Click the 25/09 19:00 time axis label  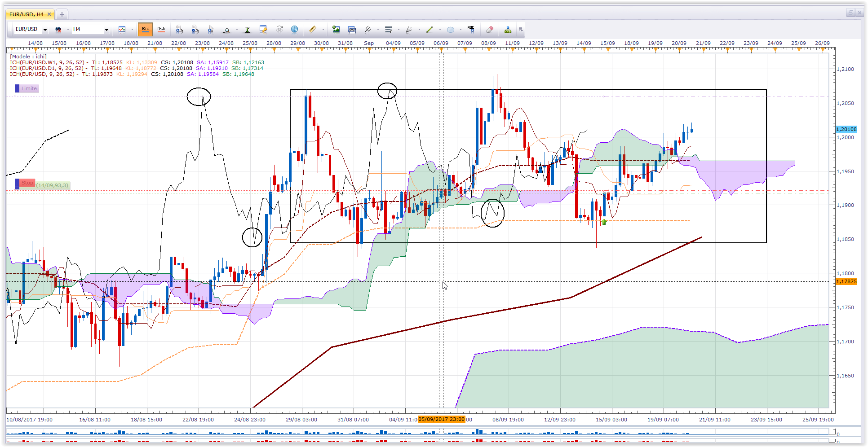coord(818,420)
